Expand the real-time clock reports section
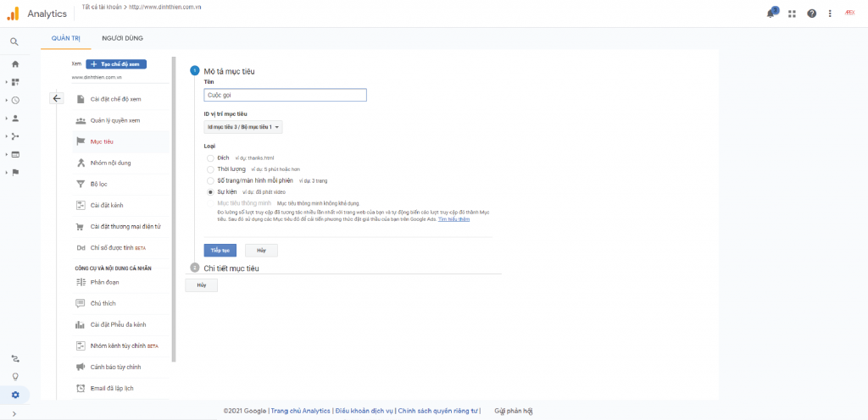Image resolution: width=868 pixels, height=420 pixels. point(14,100)
